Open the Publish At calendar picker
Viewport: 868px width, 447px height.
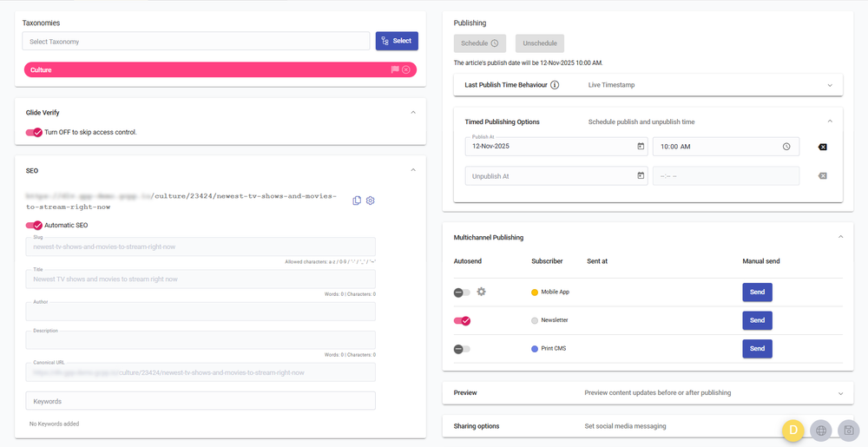(x=641, y=147)
